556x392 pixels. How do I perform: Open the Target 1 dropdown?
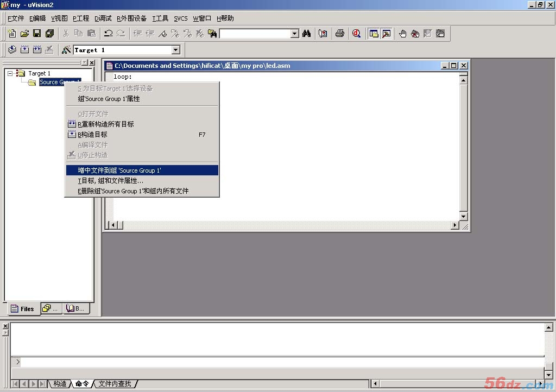[x=176, y=50]
